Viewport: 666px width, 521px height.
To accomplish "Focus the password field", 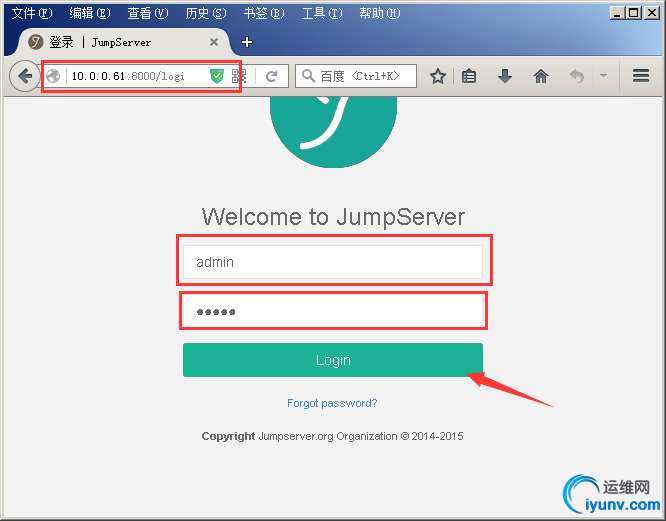I will coord(333,311).
